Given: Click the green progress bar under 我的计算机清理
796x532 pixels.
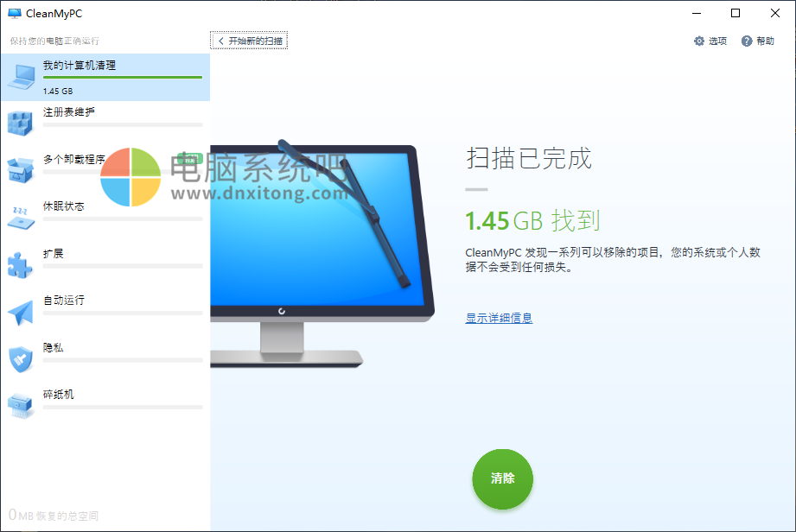Looking at the screenshot, I should coord(123,77).
